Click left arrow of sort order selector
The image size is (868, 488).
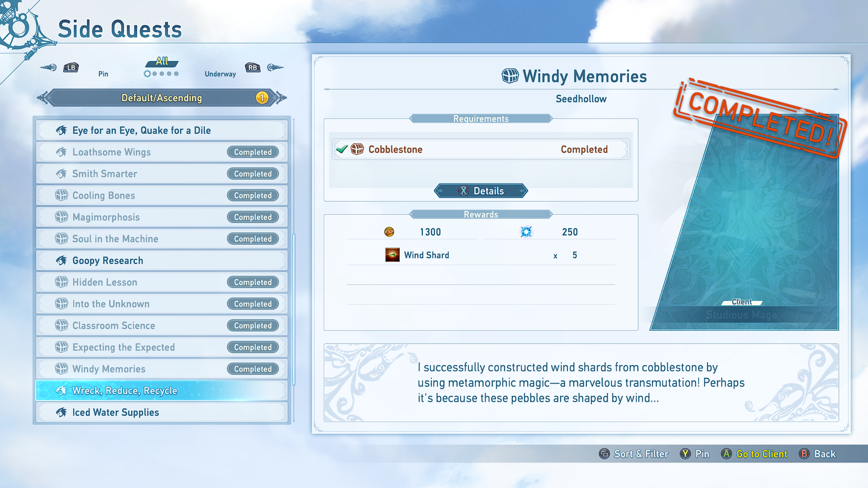click(x=42, y=98)
